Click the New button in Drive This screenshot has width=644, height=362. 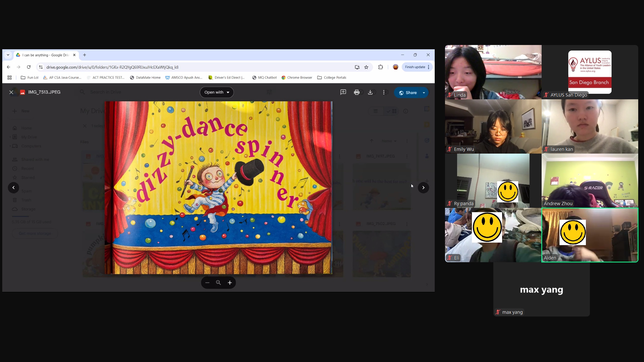pos(21,111)
